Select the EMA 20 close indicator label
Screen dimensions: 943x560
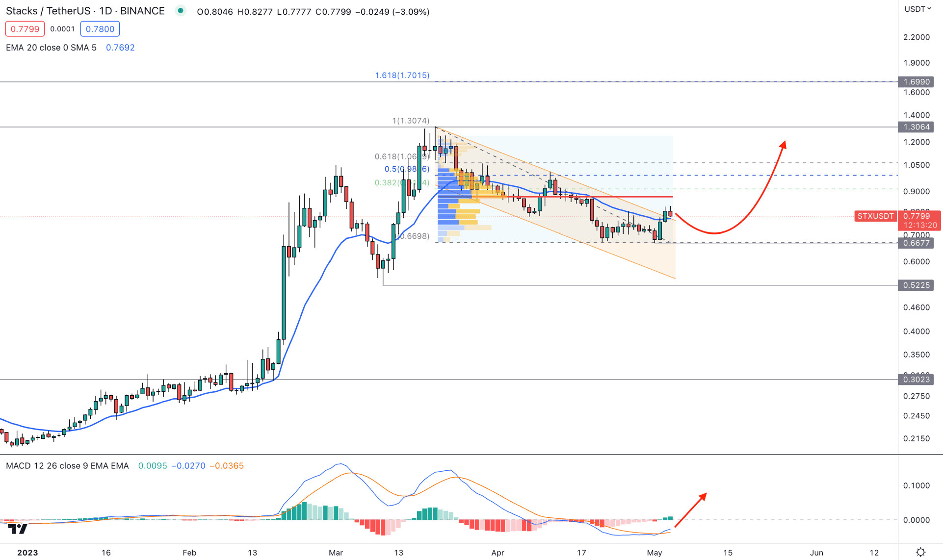(51, 48)
